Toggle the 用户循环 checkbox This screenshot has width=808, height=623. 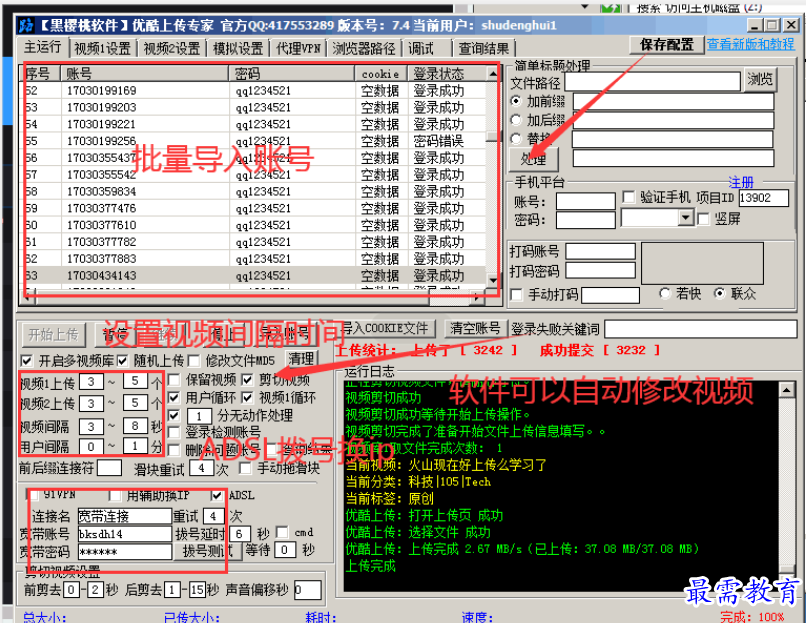(x=174, y=397)
